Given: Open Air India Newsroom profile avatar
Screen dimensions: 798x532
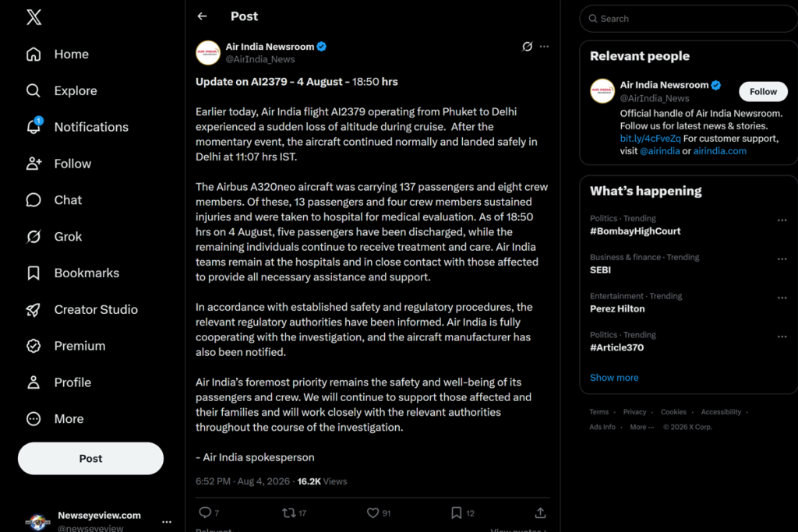Looking at the screenshot, I should pyautogui.click(x=208, y=53).
